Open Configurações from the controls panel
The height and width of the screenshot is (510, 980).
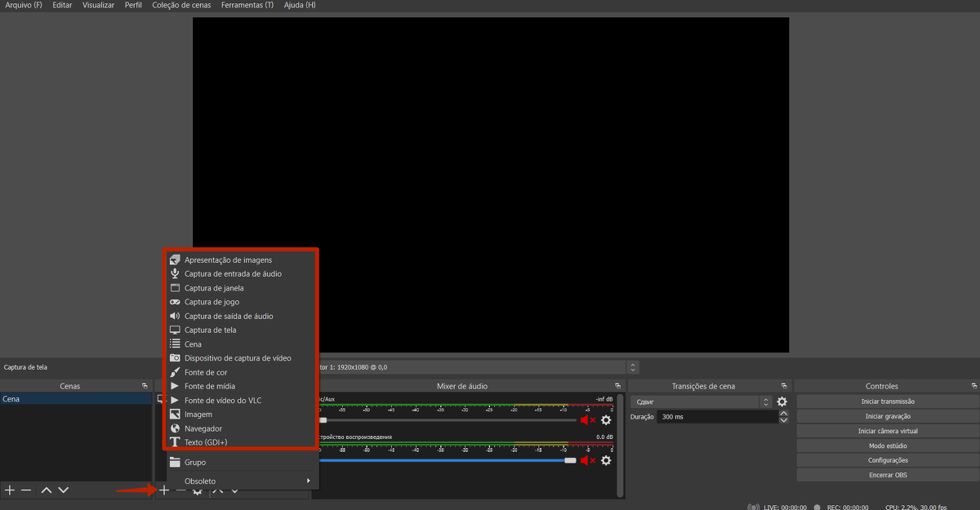click(x=888, y=460)
